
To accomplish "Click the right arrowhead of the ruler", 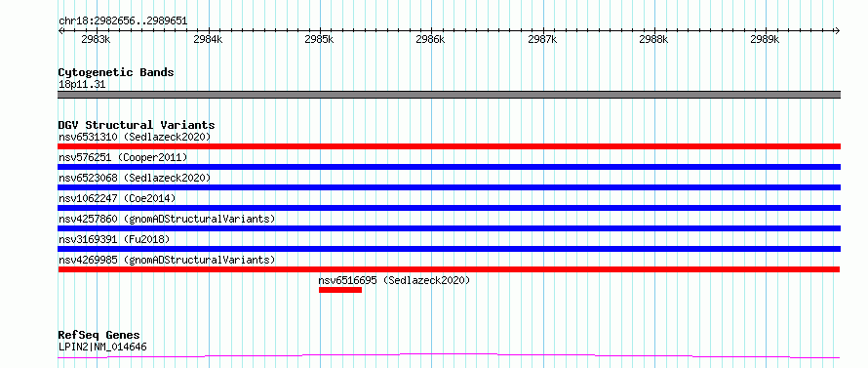I will tap(838, 31).
